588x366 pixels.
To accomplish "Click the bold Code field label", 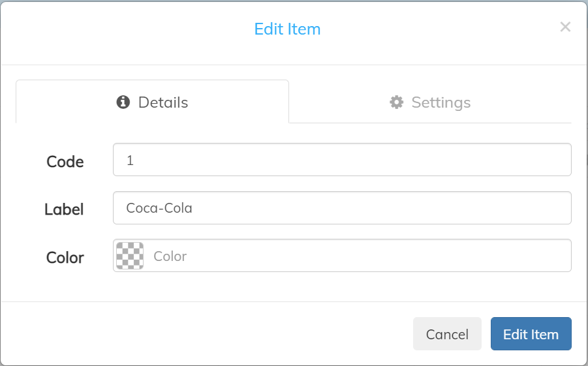I will tap(65, 162).
